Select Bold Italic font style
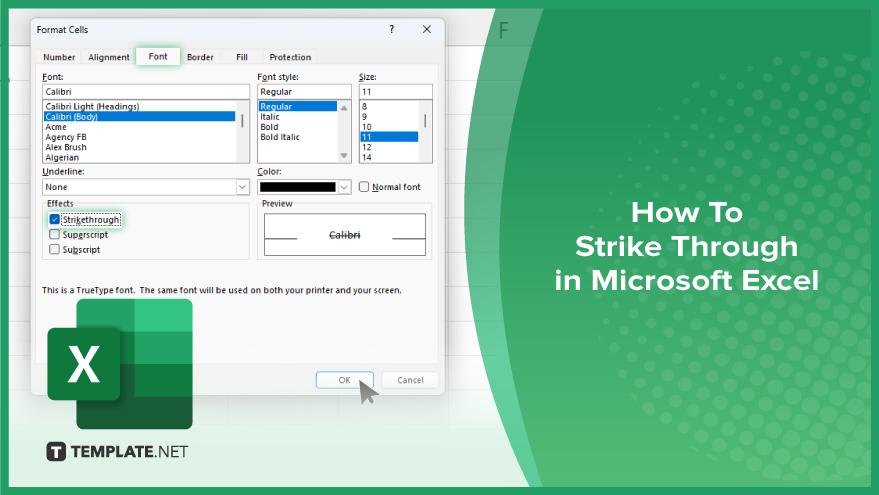The image size is (879, 495). click(298, 137)
